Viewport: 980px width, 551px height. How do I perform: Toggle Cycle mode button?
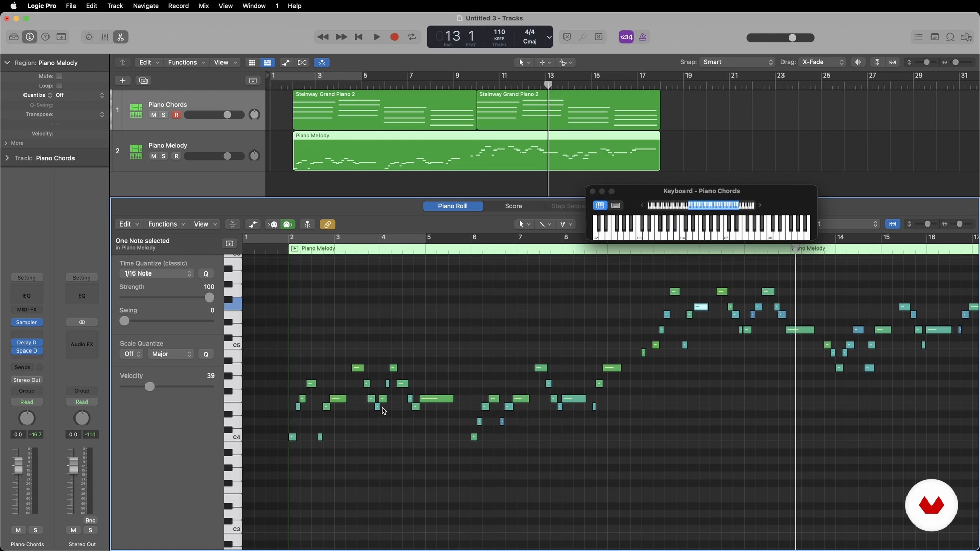click(x=412, y=37)
